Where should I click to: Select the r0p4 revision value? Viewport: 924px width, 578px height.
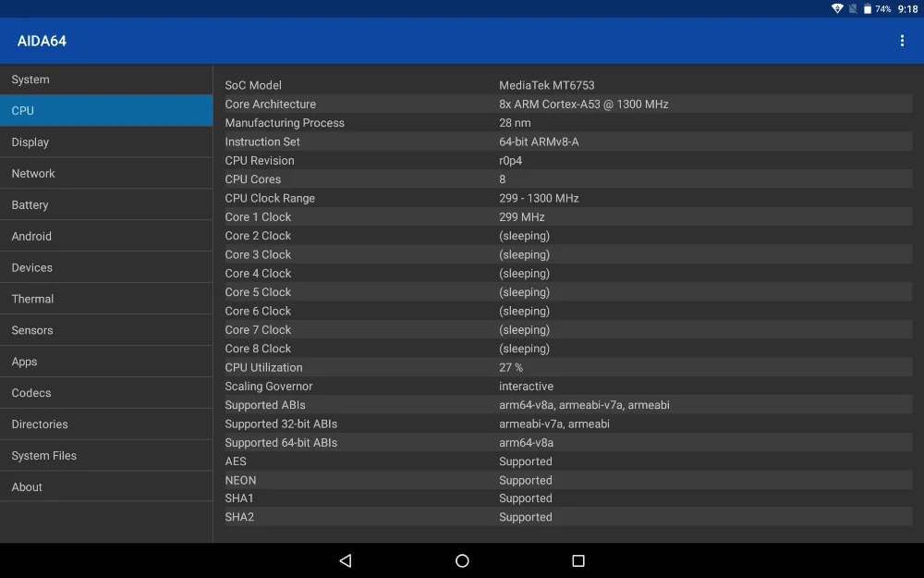click(510, 160)
